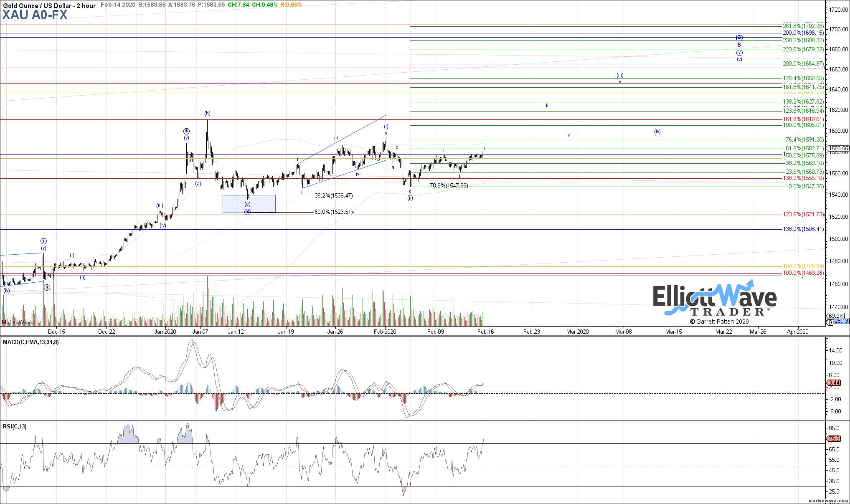
Task: Select the red 100.0%(1469.28) label
Action: pos(803,273)
